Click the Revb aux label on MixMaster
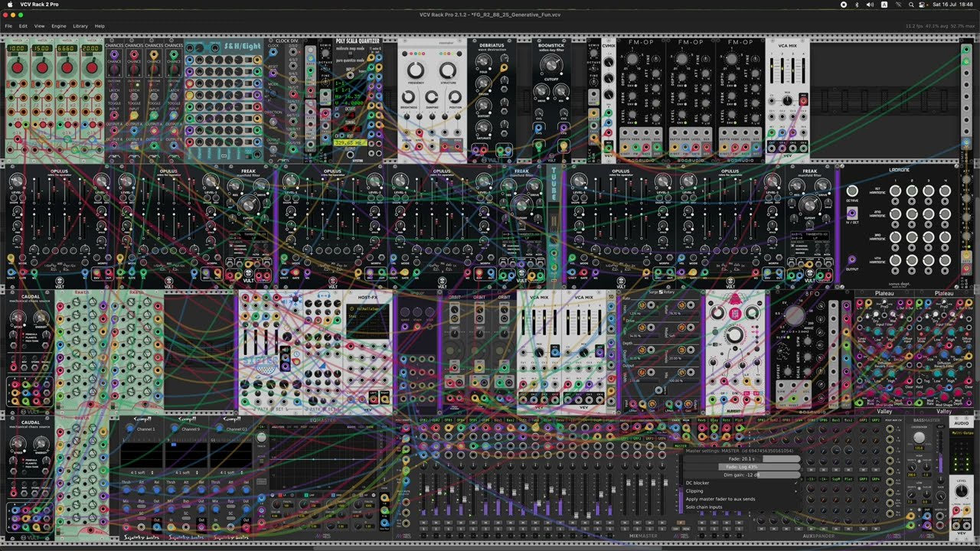The width and height of the screenshot is (980, 551). [x=701, y=420]
